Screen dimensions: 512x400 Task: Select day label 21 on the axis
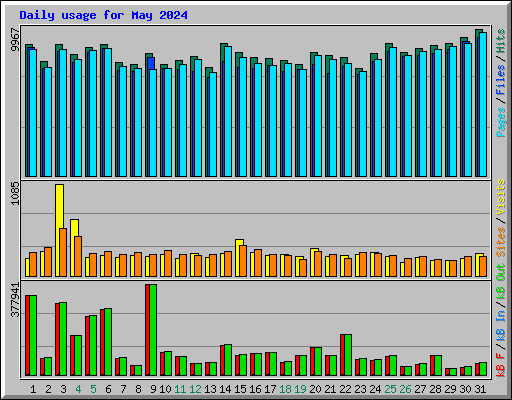coord(330,389)
